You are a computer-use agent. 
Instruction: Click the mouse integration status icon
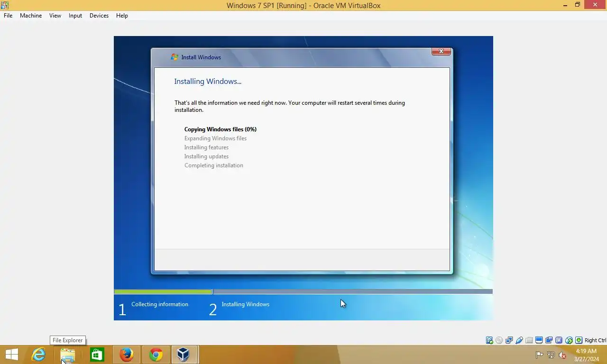pyautogui.click(x=569, y=340)
